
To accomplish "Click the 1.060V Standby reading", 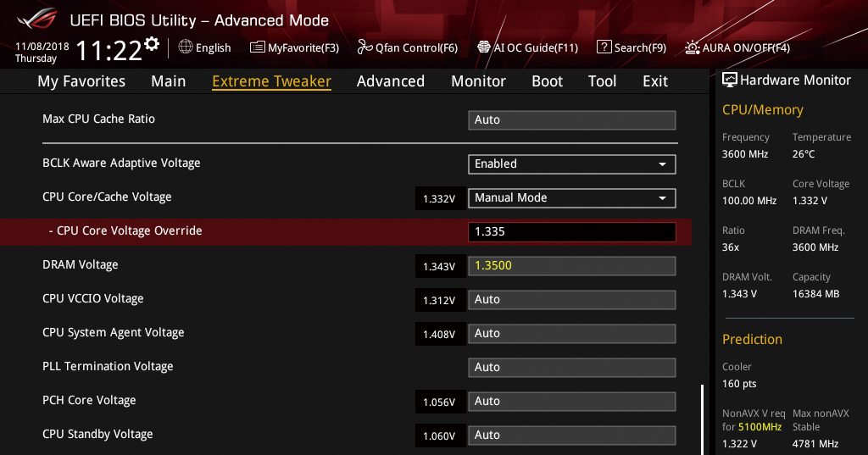I will 440,436.
